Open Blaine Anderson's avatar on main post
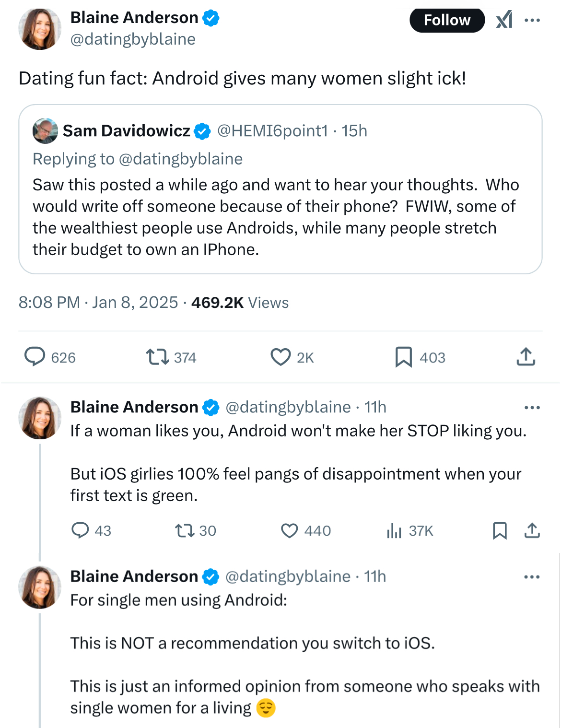This screenshot has height=728, width=561. [40, 29]
